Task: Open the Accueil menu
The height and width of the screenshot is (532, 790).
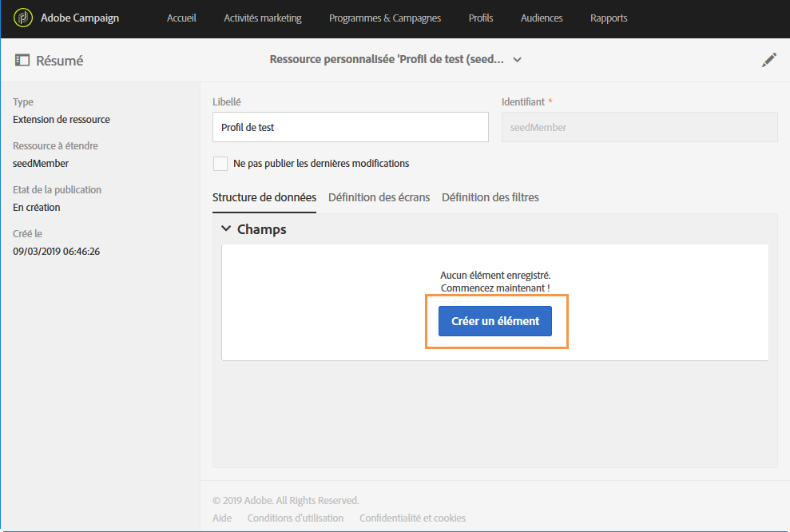Action: click(x=181, y=18)
